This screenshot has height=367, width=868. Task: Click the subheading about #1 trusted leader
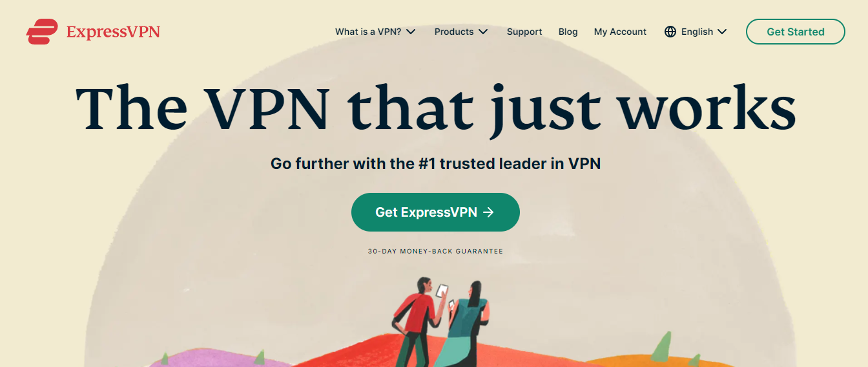click(436, 164)
